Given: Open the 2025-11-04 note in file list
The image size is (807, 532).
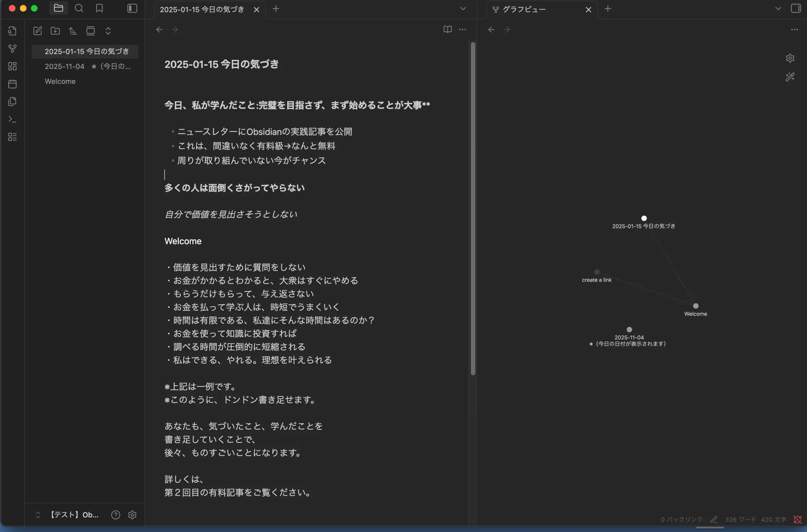Looking at the screenshot, I should 85,66.
